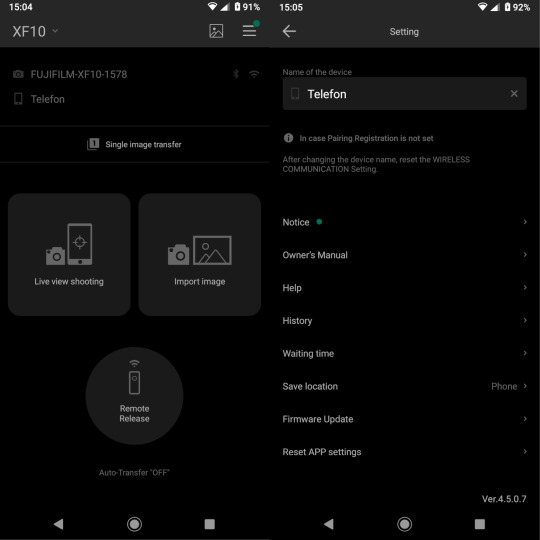Viewport: 540px width, 540px height.
Task: Tap the camera icon beside FUJIFILM-XF10-1578
Action: [x=18, y=74]
